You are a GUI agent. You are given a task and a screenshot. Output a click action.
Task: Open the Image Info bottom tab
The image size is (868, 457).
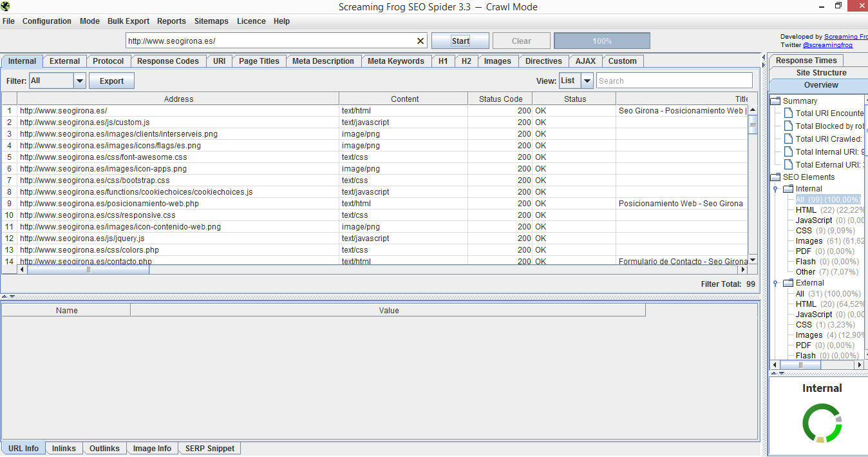click(152, 448)
